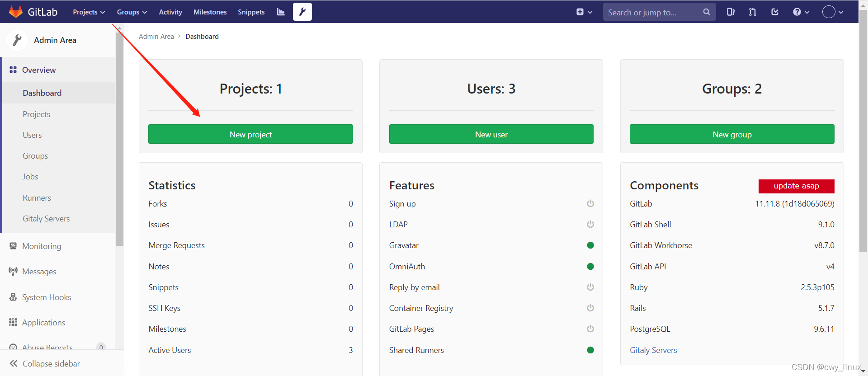Viewport: 868px width, 376px height.
Task: Open the user avatar menu
Action: pyautogui.click(x=833, y=12)
